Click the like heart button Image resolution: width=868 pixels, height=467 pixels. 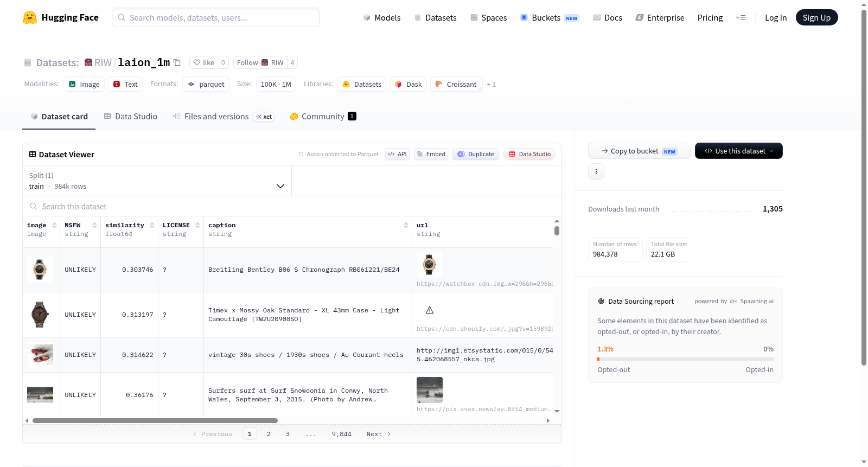coord(204,62)
